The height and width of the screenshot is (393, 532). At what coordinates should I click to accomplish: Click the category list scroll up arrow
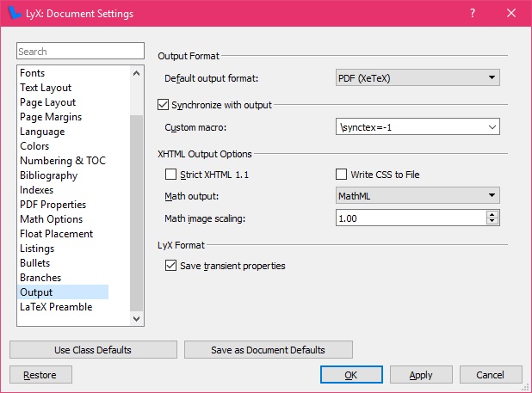click(x=136, y=73)
